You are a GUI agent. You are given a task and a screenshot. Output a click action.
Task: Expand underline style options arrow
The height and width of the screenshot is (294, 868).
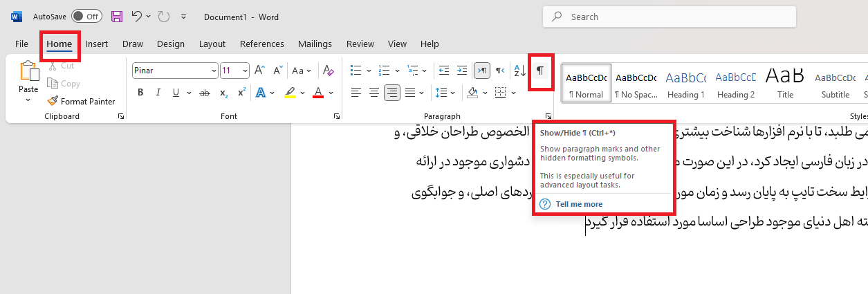(189, 93)
